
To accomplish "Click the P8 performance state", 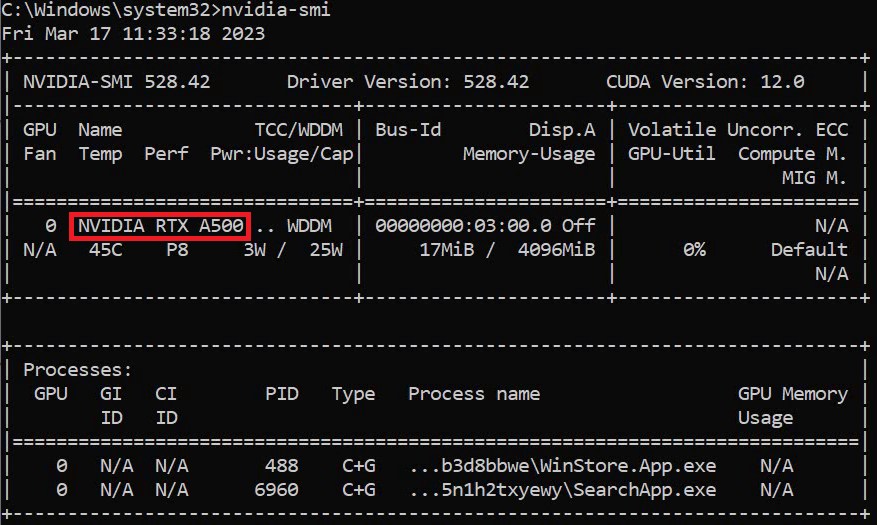I will point(177,250).
